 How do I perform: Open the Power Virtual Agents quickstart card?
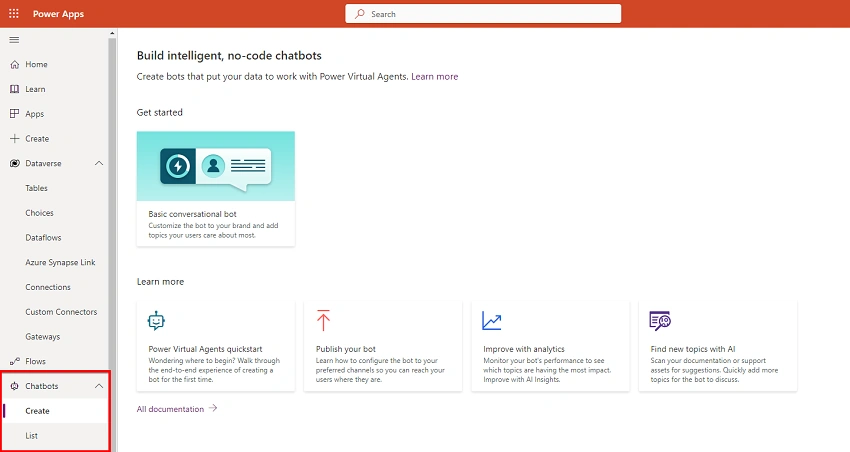coord(216,346)
